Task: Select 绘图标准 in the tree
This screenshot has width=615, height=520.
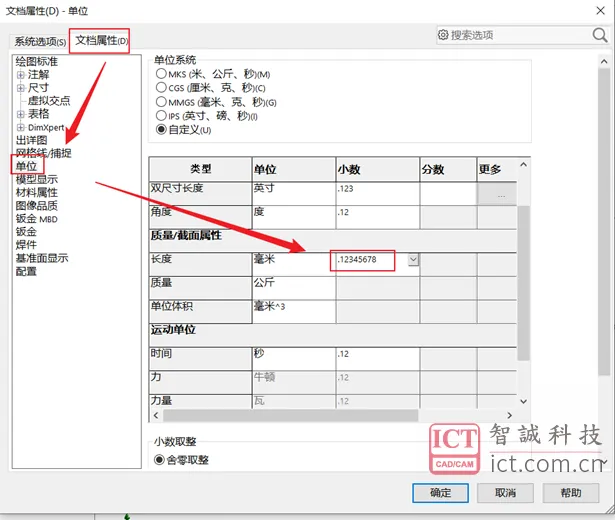Action: click(36, 61)
